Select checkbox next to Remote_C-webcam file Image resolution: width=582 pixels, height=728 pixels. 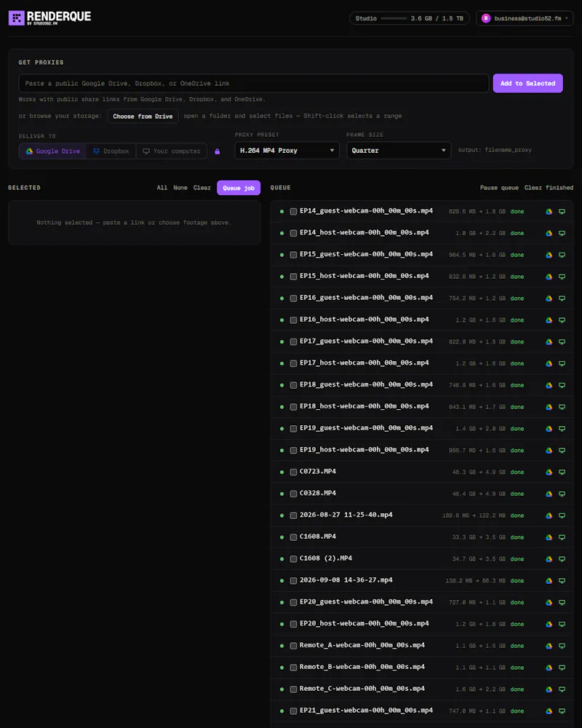tap(293, 689)
